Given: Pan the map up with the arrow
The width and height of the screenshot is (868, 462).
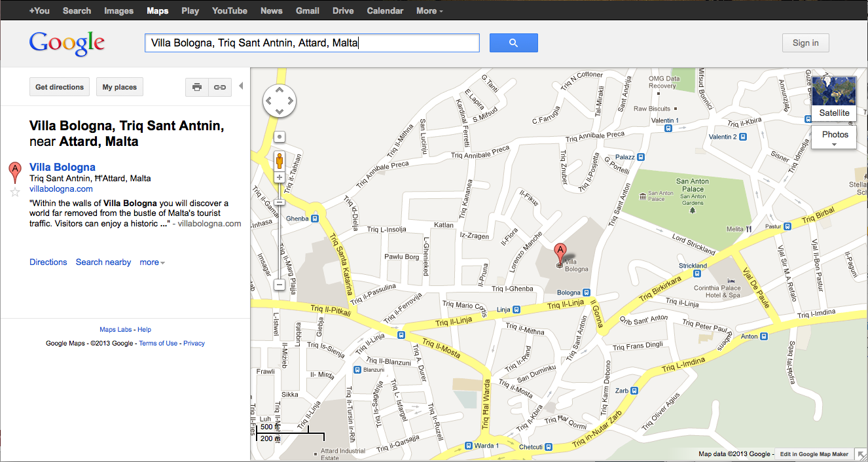Looking at the screenshot, I should click(280, 90).
